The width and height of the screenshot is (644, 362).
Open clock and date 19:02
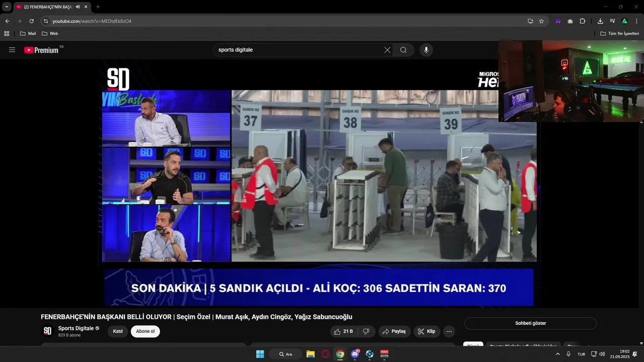tap(619, 354)
